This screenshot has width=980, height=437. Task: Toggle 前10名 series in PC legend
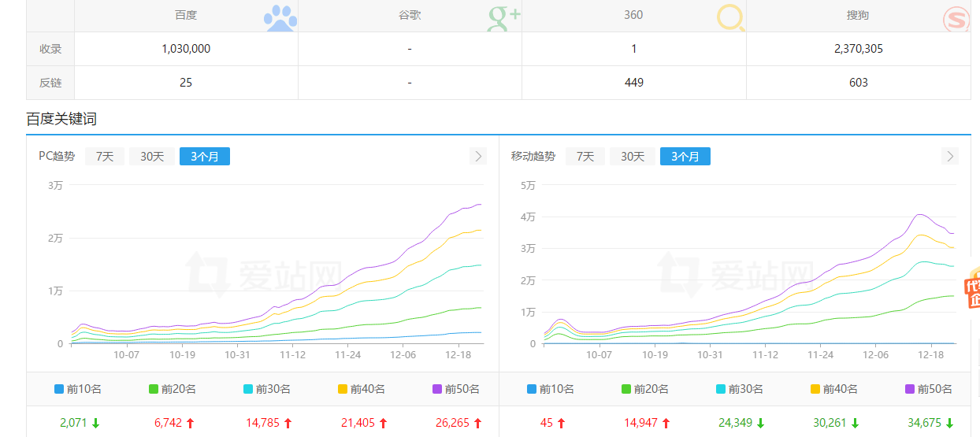click(x=78, y=389)
